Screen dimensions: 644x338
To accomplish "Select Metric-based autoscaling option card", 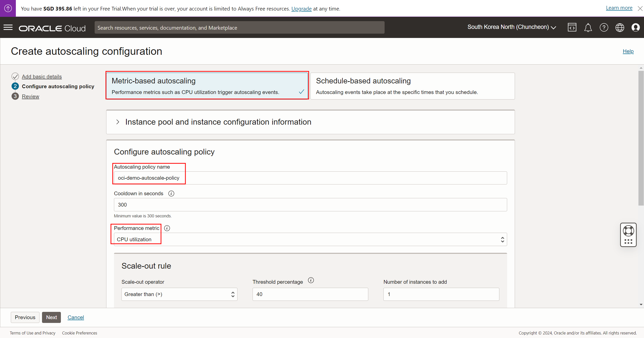I will point(207,86).
